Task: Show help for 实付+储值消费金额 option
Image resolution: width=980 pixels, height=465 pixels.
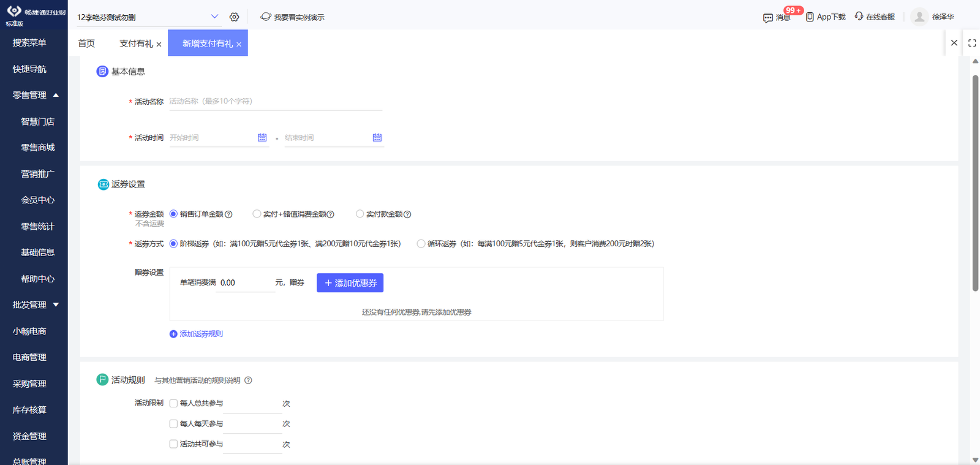Action: [x=331, y=214]
